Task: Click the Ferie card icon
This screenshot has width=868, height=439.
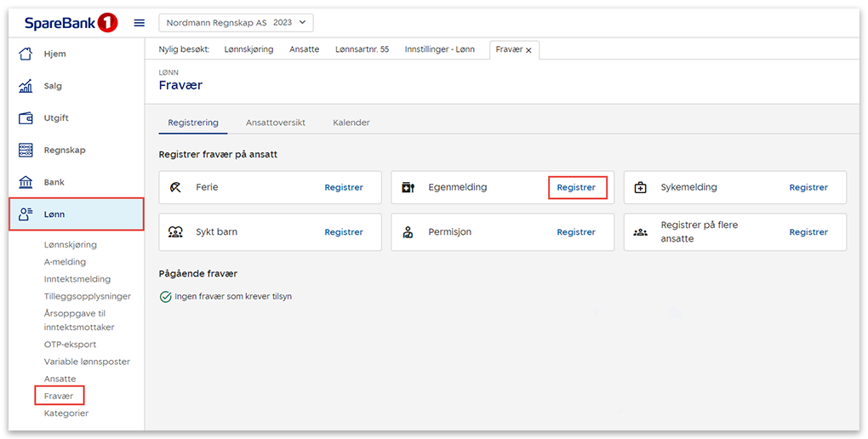Action: (x=175, y=187)
